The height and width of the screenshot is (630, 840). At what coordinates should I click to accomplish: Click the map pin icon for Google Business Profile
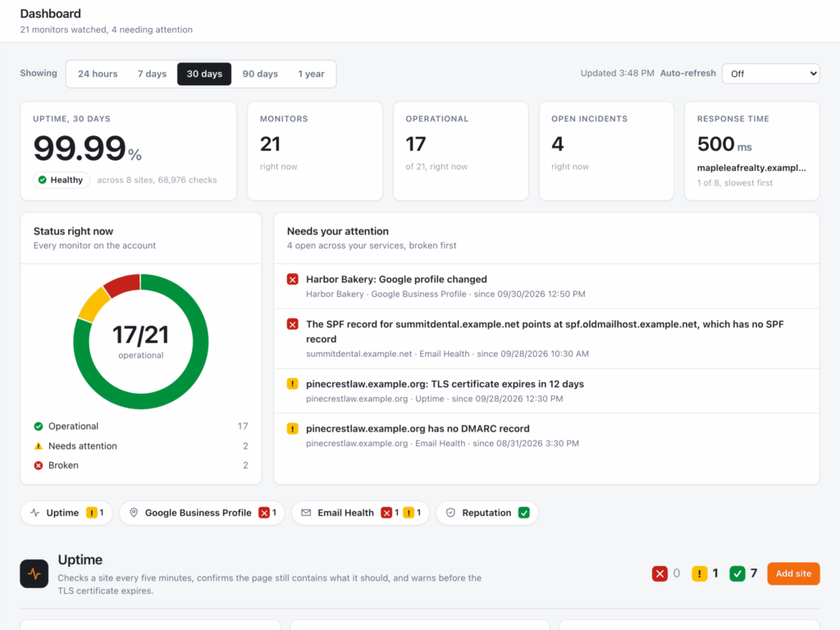[x=134, y=513]
